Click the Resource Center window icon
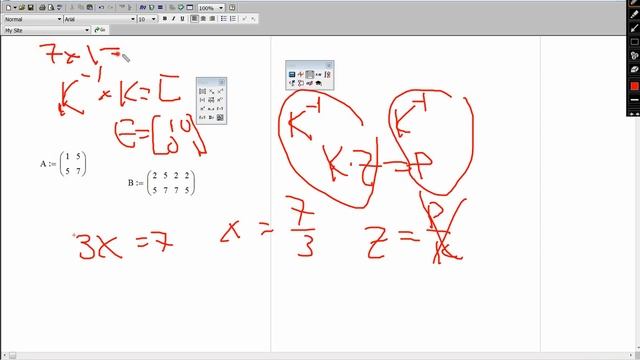 pyautogui.click(x=189, y=7)
